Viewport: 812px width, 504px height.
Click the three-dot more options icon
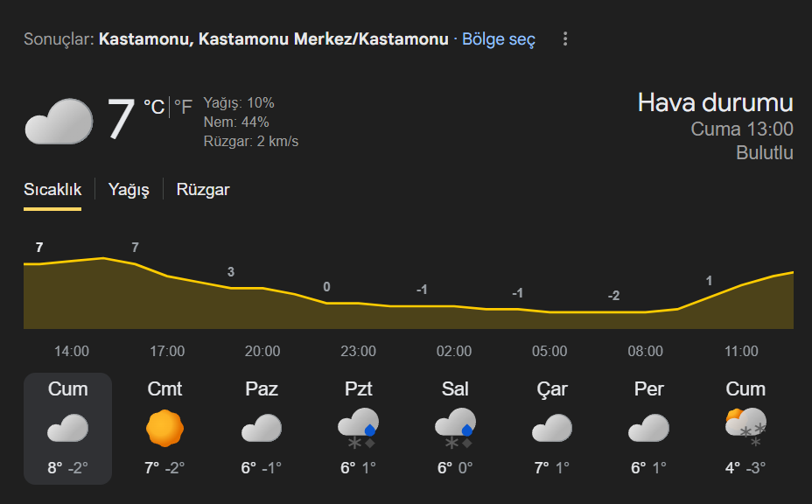tap(565, 39)
